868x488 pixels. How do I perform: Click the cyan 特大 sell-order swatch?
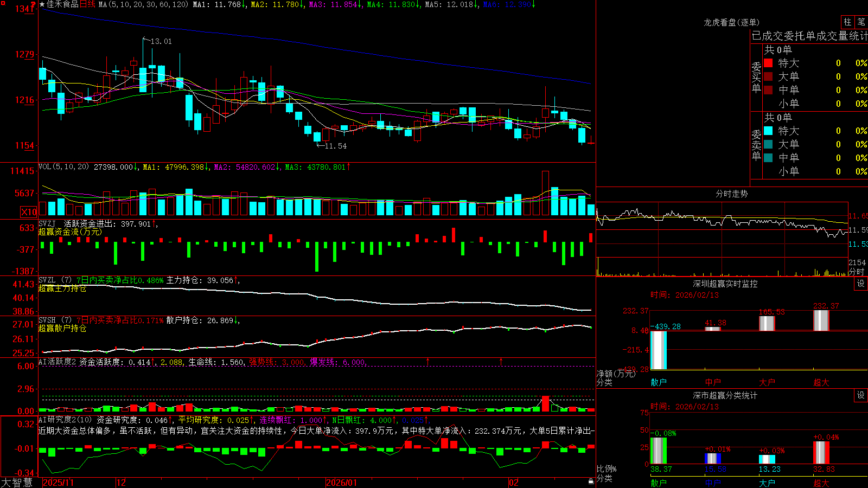pos(768,131)
